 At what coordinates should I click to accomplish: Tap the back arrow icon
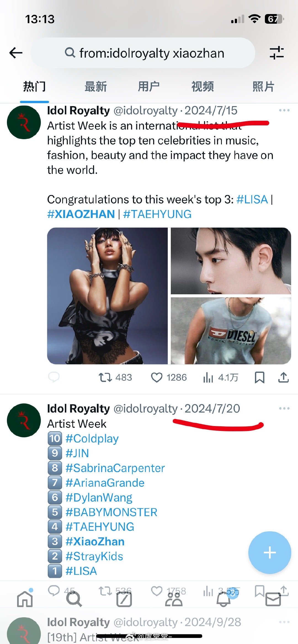point(16,53)
